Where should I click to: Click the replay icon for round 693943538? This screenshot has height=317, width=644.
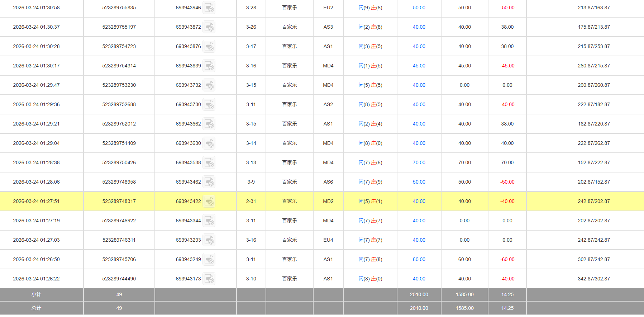click(x=209, y=163)
